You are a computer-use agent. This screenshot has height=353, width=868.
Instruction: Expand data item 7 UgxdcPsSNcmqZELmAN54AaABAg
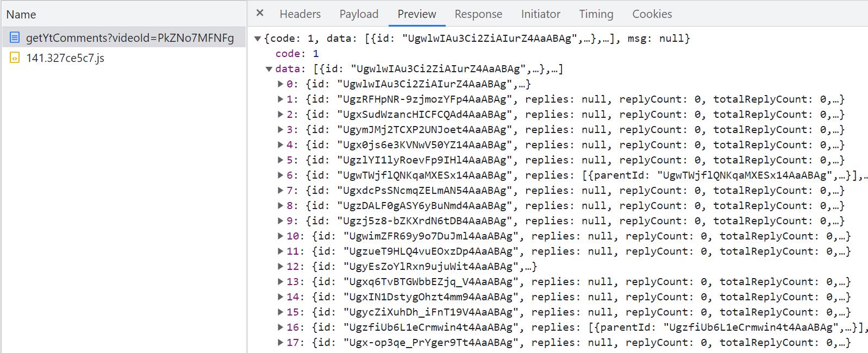click(x=280, y=191)
